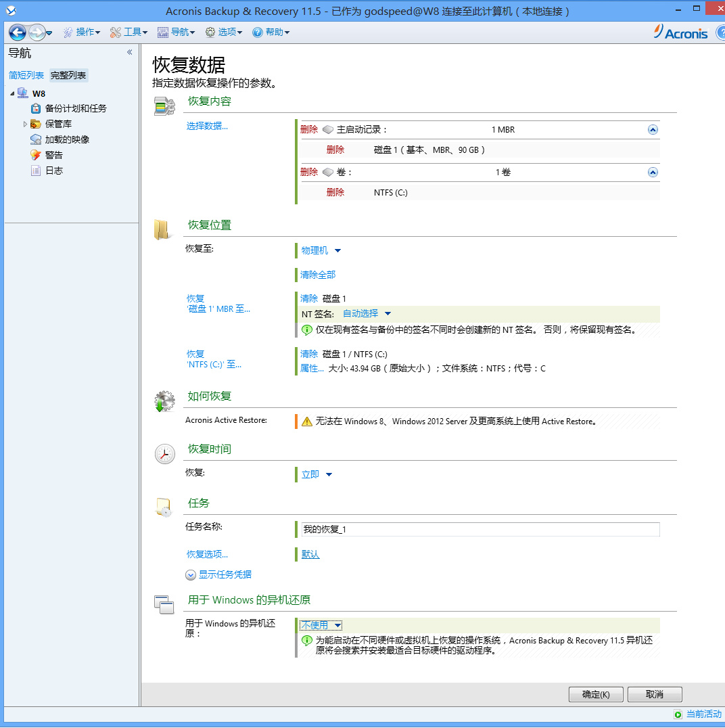Image resolution: width=725 pixels, height=728 pixels.
Task: Open 日志 log in navigation tree
Action: click(53, 170)
